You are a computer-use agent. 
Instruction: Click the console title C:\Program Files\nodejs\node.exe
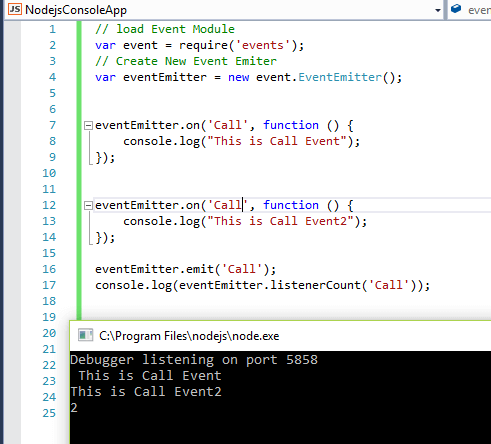tap(189, 336)
